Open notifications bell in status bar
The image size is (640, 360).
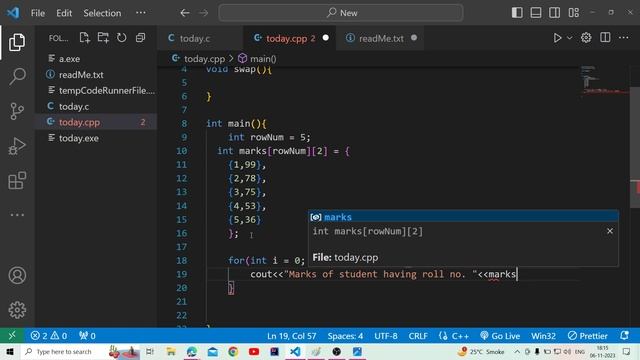point(624,336)
